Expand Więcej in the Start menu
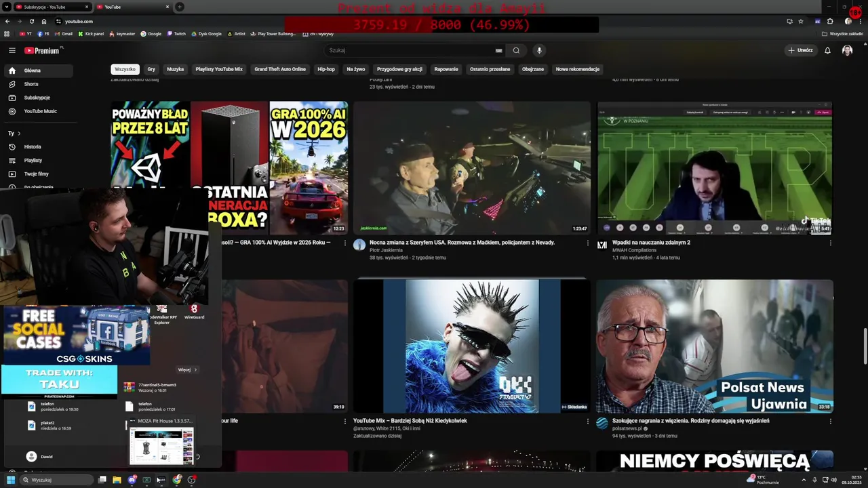868x488 pixels. (x=187, y=369)
